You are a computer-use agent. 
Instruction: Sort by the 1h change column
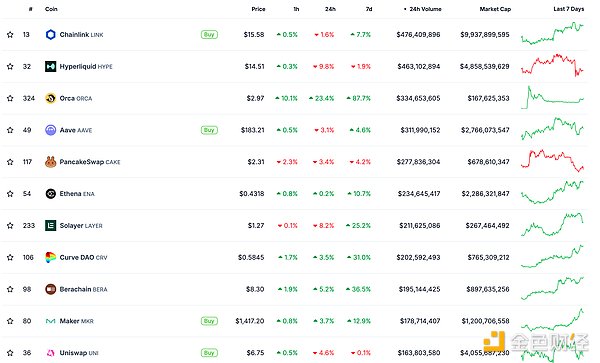[x=296, y=9]
